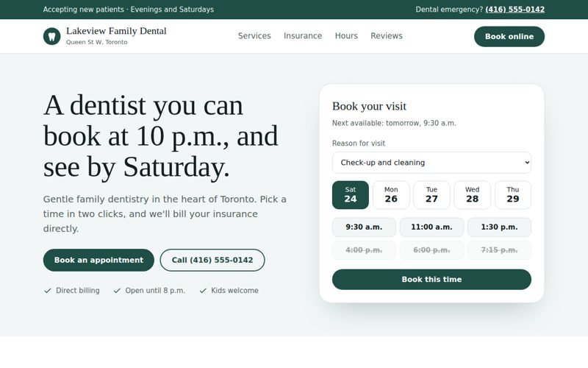Select the 9:30 a.m. time slot

click(364, 227)
